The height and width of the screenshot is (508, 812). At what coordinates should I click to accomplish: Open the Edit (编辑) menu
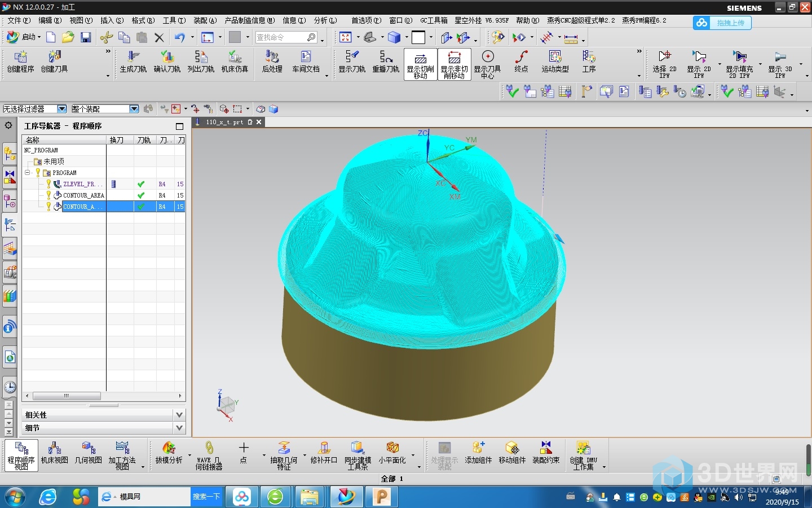point(50,20)
